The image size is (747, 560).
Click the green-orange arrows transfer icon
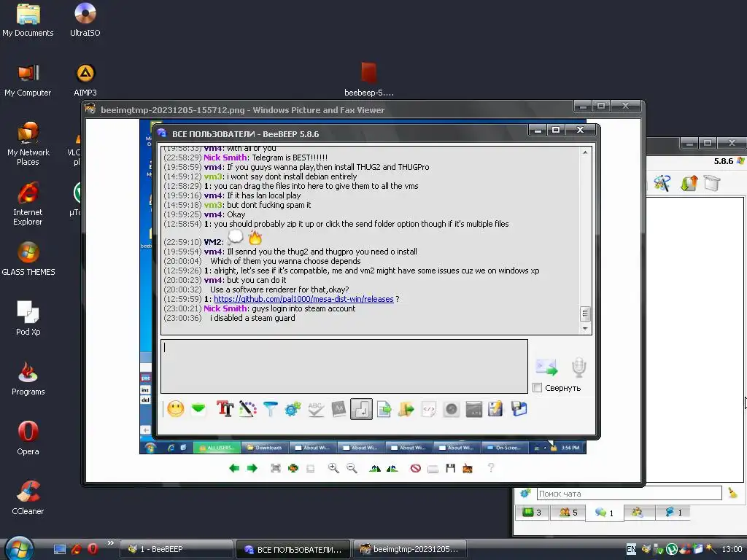(689, 183)
